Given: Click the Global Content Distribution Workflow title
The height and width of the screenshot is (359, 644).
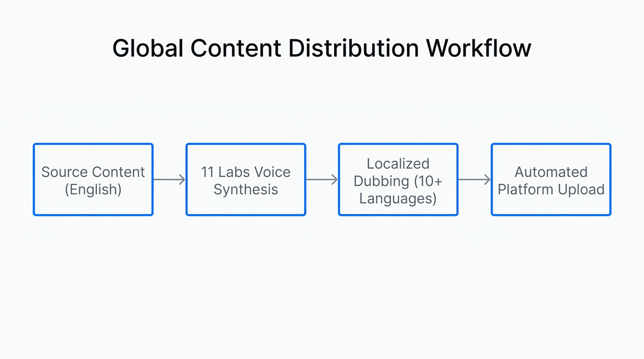Looking at the screenshot, I should (x=322, y=48).
